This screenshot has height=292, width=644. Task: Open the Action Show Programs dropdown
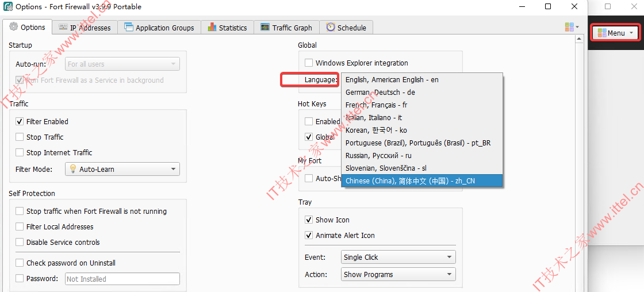398,275
